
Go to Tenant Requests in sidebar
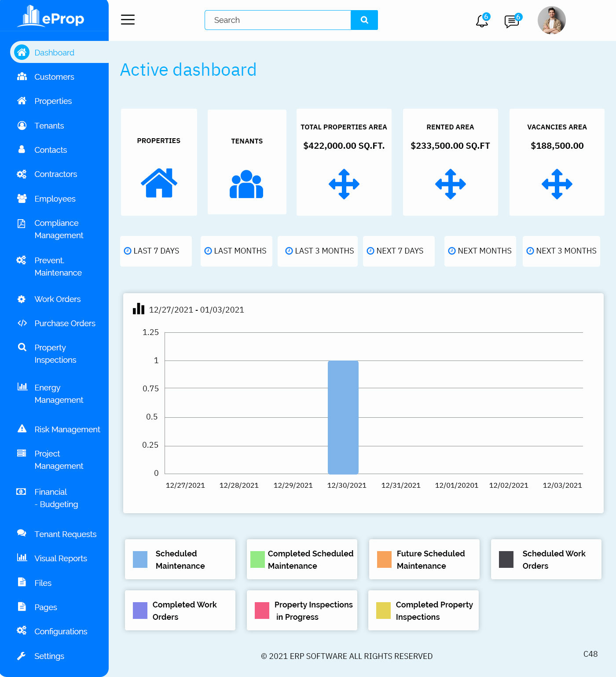[65, 534]
